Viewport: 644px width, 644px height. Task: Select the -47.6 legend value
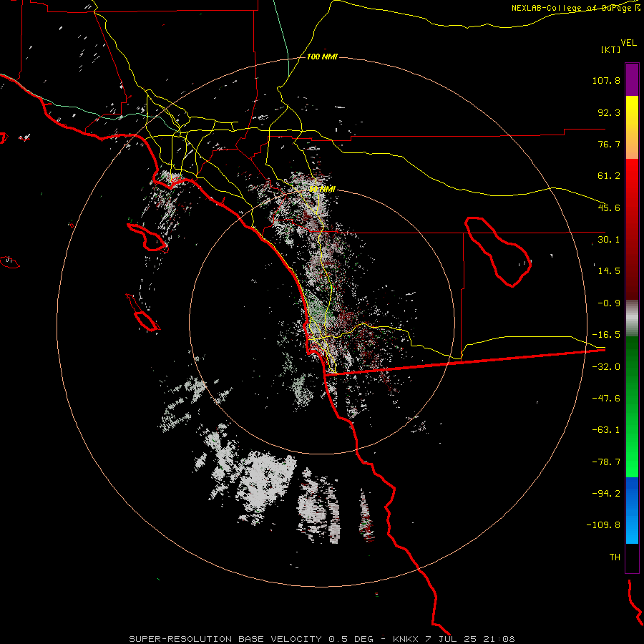coord(606,399)
